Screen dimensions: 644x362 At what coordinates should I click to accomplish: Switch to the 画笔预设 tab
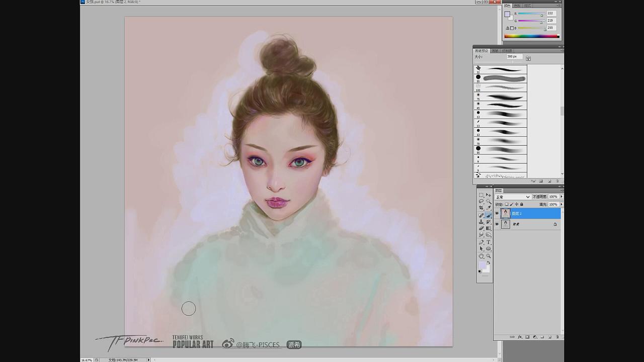(481, 51)
